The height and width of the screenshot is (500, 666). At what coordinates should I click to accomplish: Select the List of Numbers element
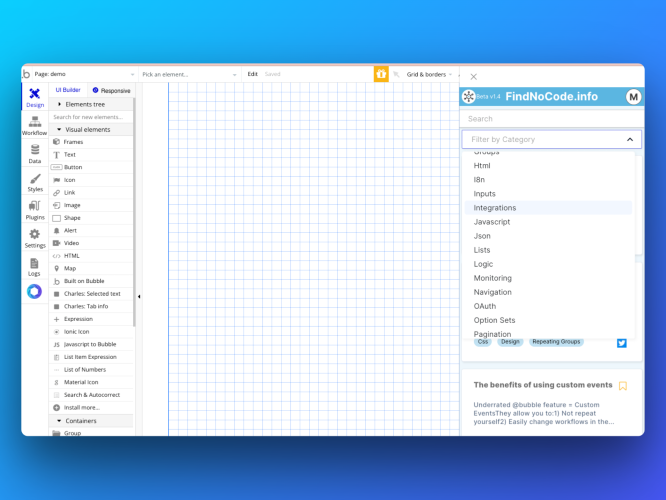point(91,370)
